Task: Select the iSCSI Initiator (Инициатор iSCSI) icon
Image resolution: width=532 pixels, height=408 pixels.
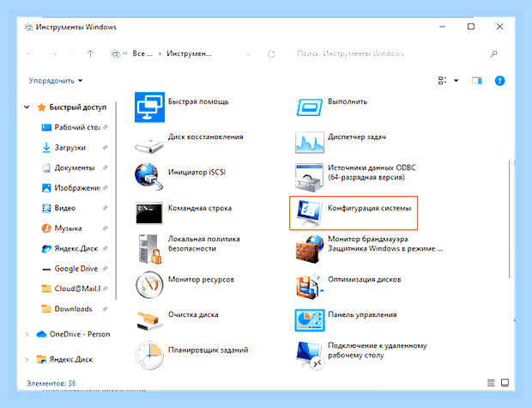Action: [149, 176]
